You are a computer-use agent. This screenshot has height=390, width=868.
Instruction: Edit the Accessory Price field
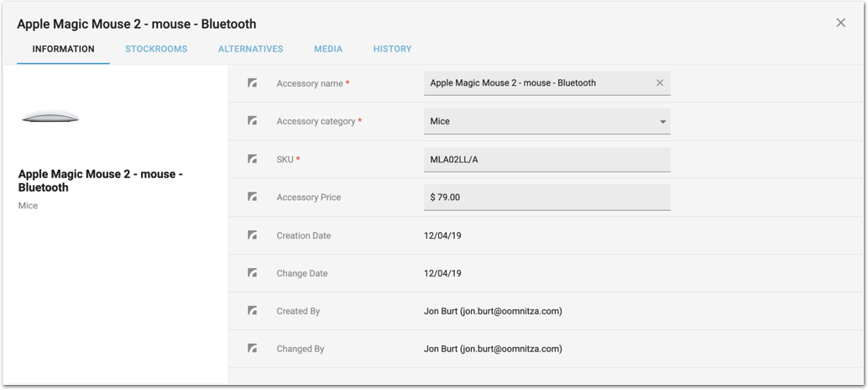(546, 198)
